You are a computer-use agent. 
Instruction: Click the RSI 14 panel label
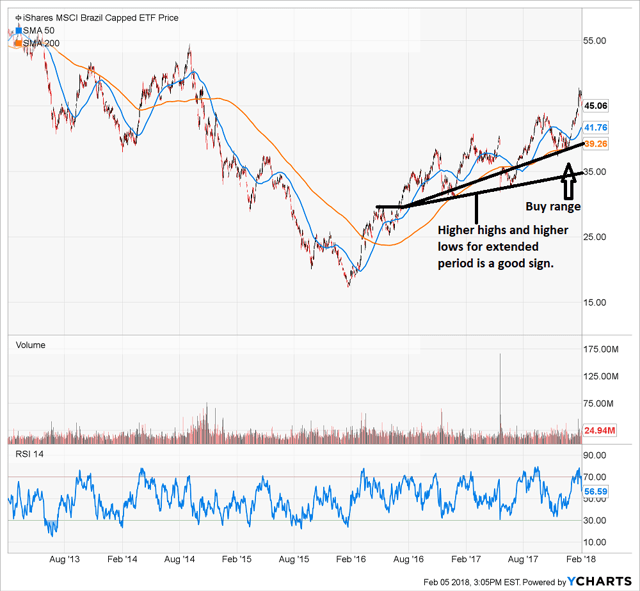coord(29,454)
